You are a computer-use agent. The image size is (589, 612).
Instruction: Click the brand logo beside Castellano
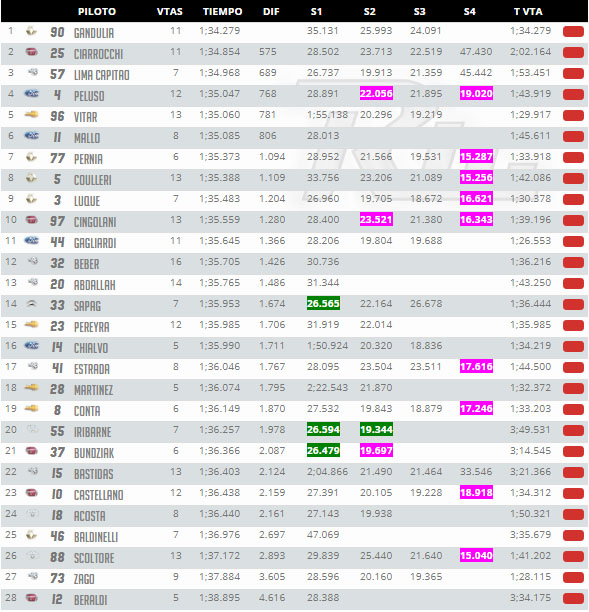(31, 493)
